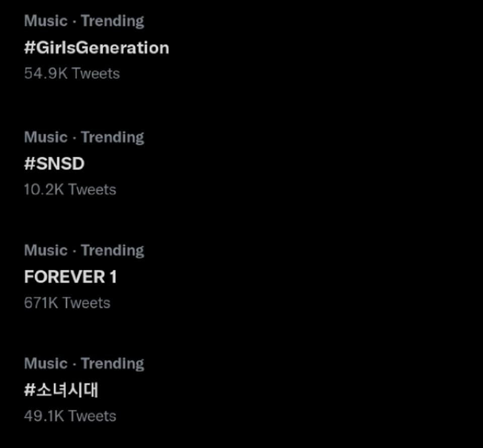Select Music category above #SNSD
The height and width of the screenshot is (448, 483).
[46, 136]
